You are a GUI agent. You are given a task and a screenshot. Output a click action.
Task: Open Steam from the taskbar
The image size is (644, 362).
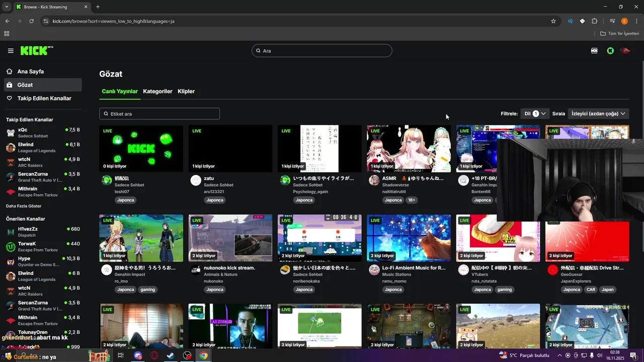(171, 355)
